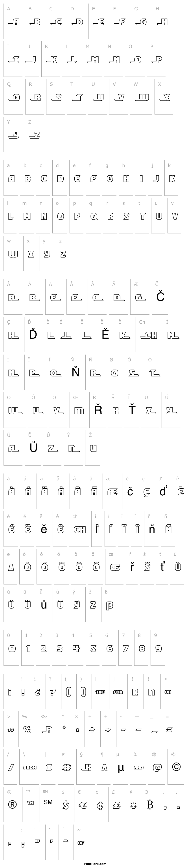Click the uppercase A glyph cell
Viewport: 186px width, 868px height.
13,22
